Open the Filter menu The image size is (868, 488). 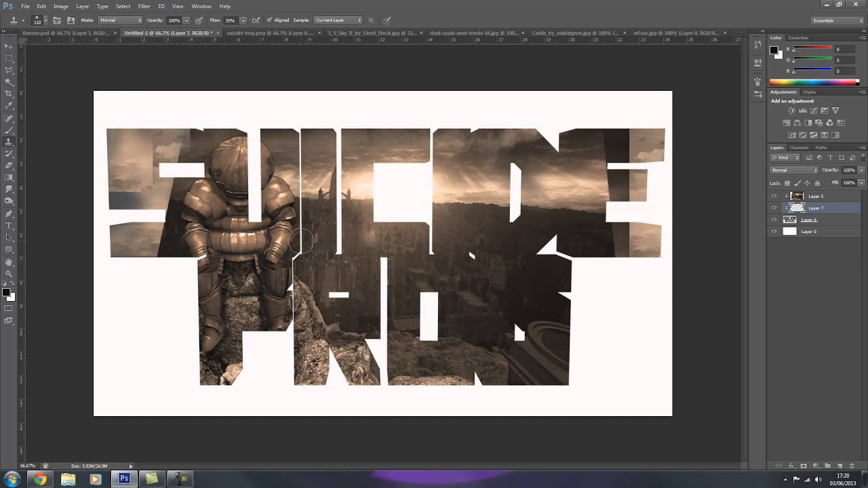144,6
